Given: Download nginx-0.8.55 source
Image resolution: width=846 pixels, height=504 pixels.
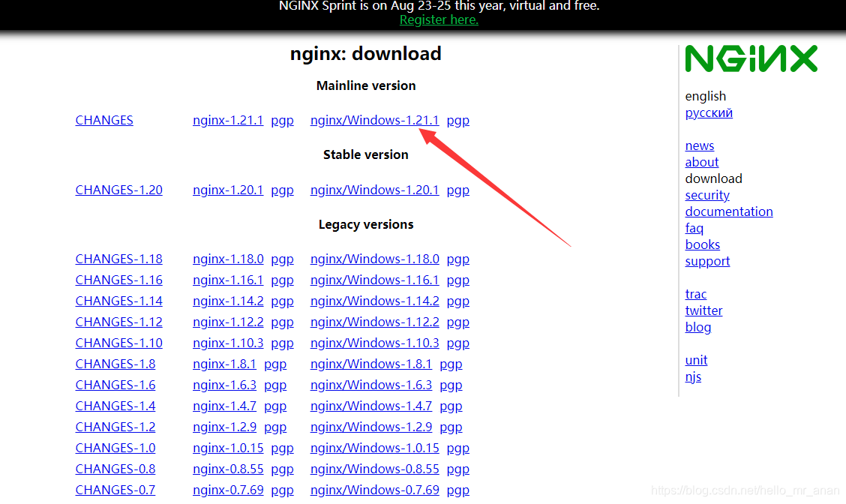Looking at the screenshot, I should click(x=228, y=469).
